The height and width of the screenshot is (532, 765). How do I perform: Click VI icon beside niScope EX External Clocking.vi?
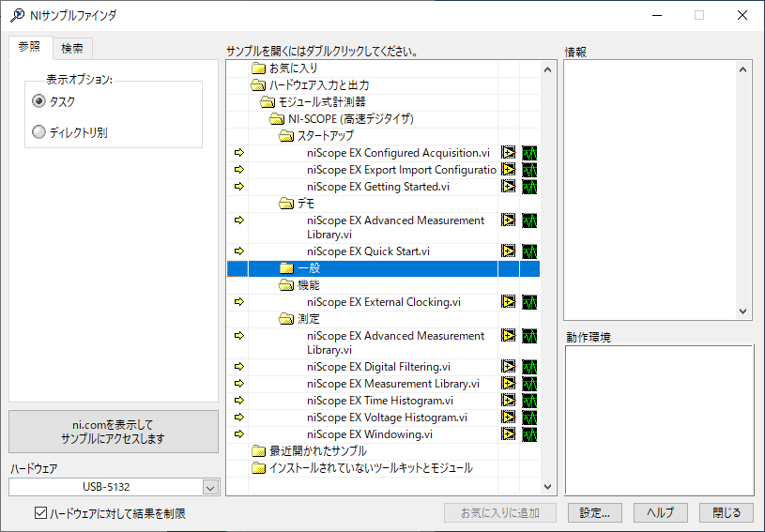click(x=509, y=302)
